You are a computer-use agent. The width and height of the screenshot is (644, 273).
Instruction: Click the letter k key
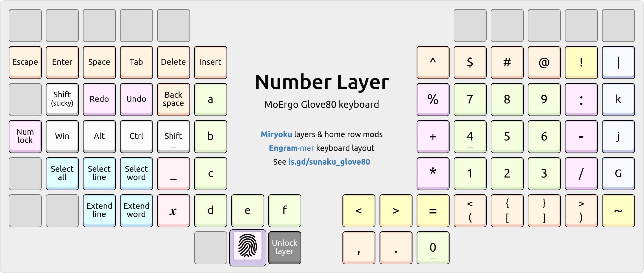tap(618, 100)
